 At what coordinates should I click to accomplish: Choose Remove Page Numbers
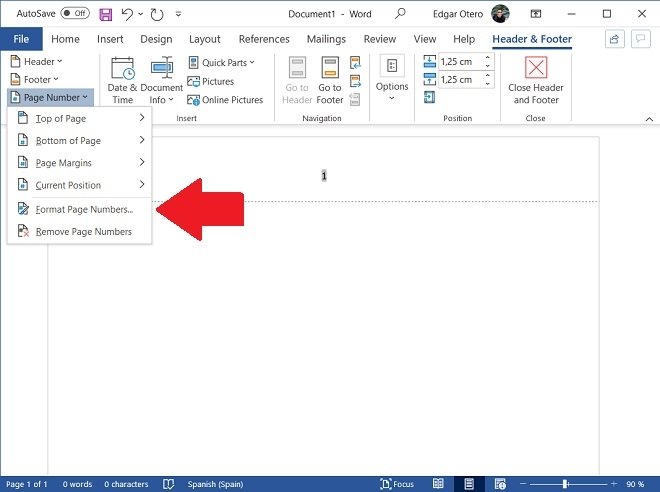[80, 231]
